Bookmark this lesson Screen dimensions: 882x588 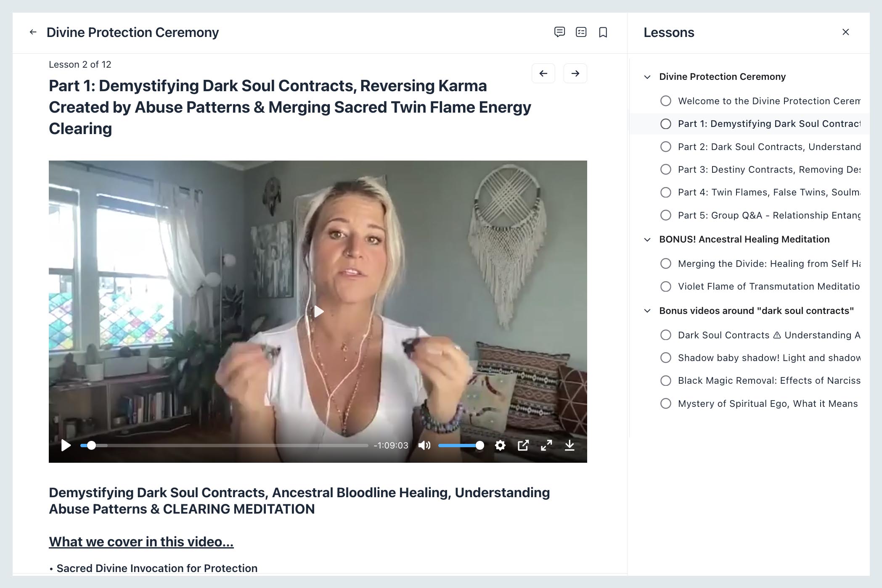[x=603, y=32]
